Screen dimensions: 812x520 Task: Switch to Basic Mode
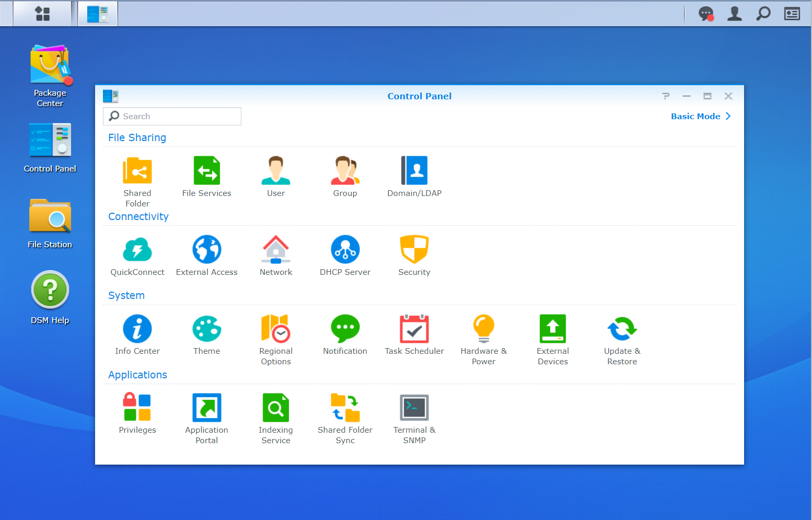click(x=701, y=116)
